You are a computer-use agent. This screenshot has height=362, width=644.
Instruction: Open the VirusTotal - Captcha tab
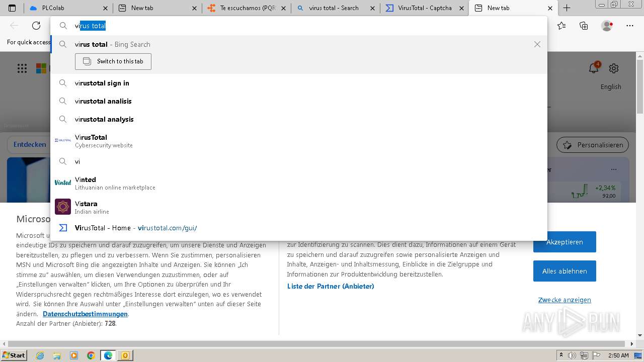pos(425,8)
